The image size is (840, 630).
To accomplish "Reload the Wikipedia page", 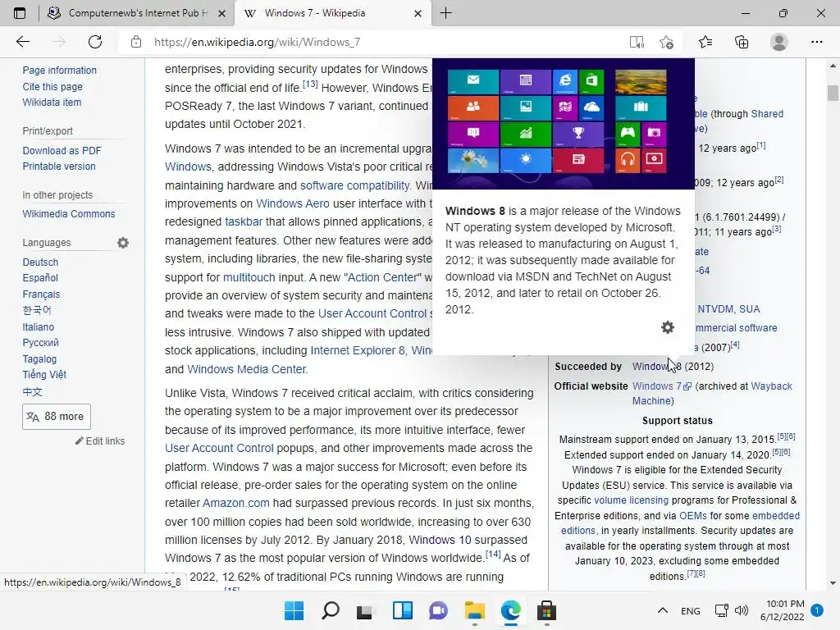I will click(95, 42).
